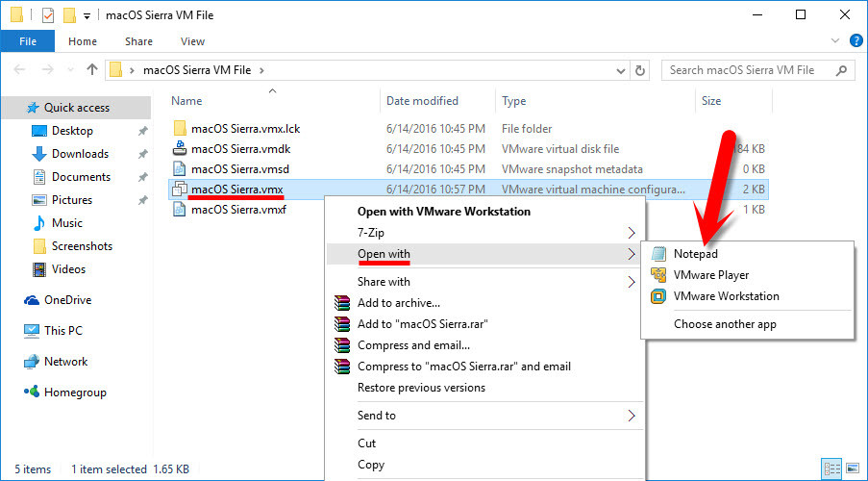Open the Help question mark icon
Image resolution: width=868 pixels, height=481 pixels.
pos(856,41)
